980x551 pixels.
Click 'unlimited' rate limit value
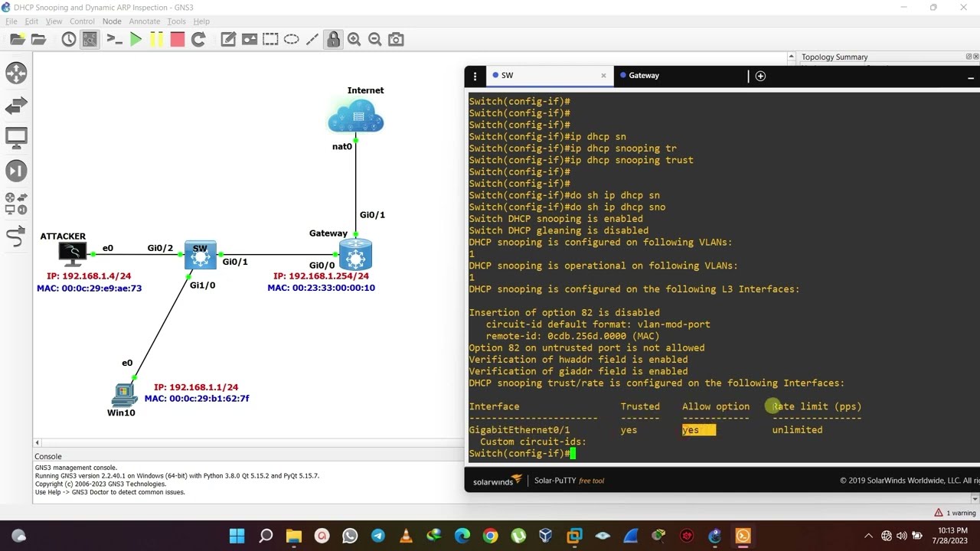click(797, 430)
